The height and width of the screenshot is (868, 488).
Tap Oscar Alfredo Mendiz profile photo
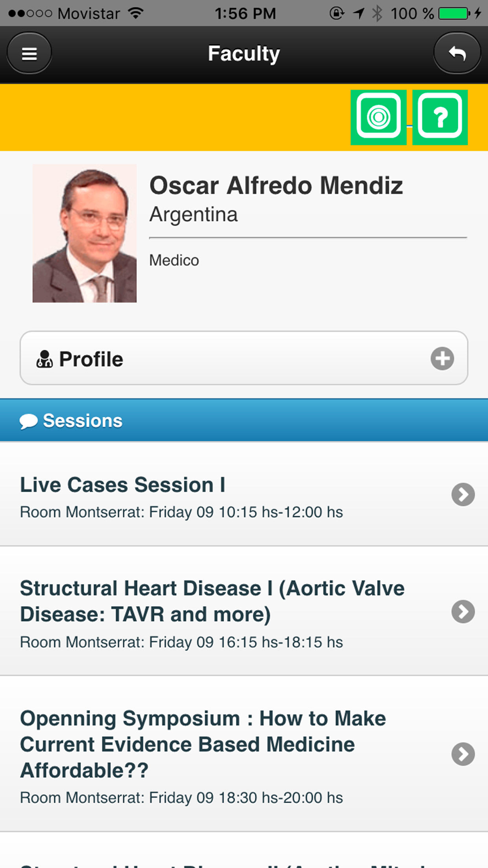tap(84, 233)
